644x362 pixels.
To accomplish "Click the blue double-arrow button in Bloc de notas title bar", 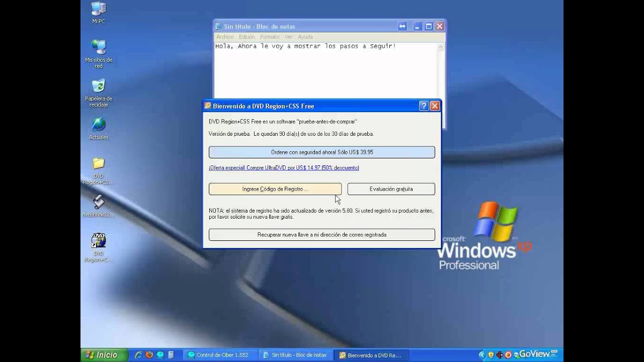I will 403,26.
